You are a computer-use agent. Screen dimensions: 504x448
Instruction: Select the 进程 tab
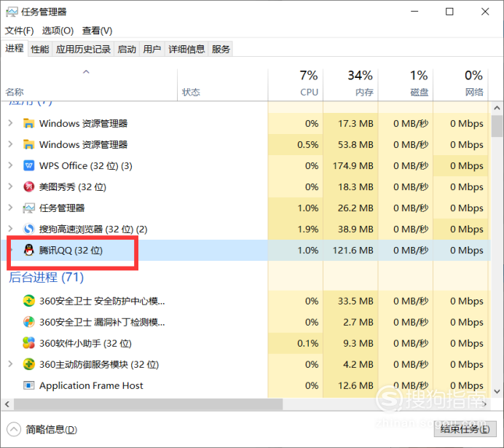pyautogui.click(x=15, y=48)
